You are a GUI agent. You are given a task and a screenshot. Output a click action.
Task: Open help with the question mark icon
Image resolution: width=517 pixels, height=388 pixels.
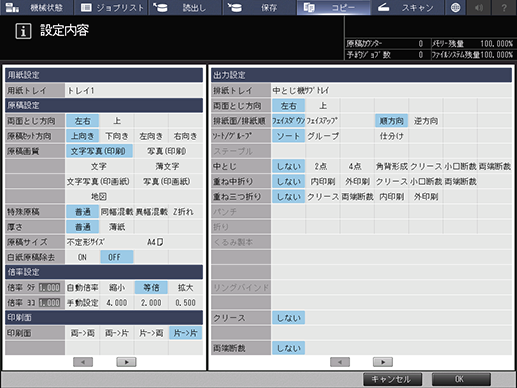click(x=504, y=7)
